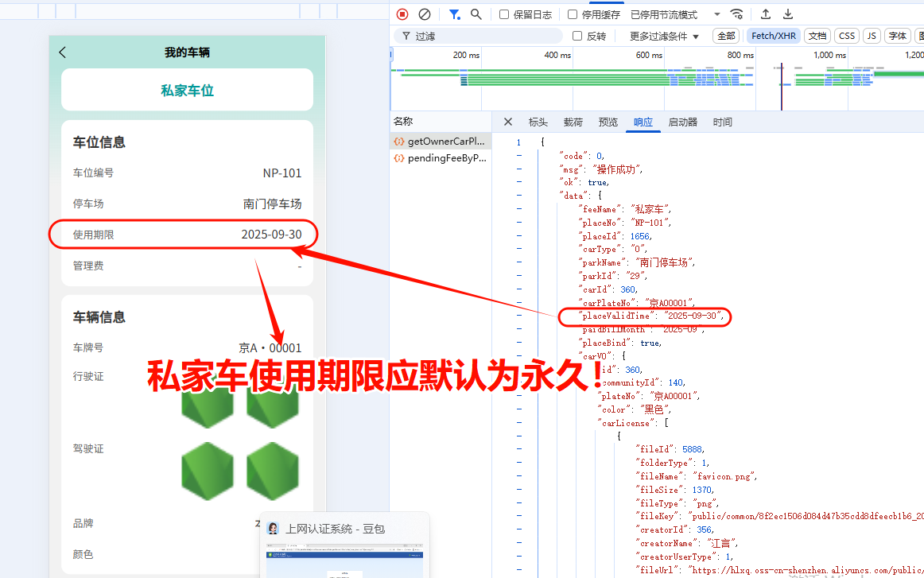Go back from 我的车辆 page
This screenshot has width=924, height=578.
(63, 52)
